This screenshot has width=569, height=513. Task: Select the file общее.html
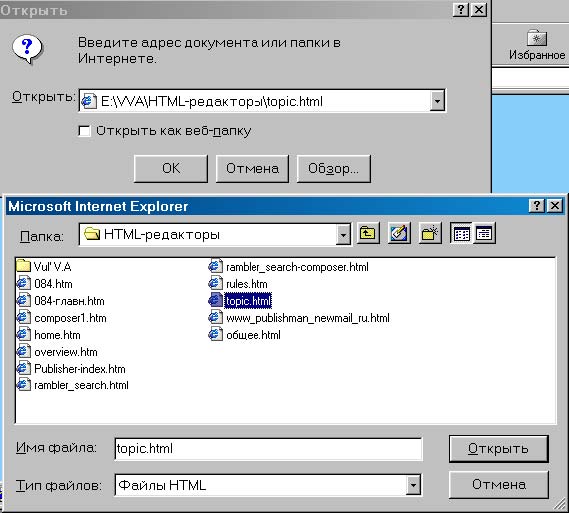pyautogui.click(x=245, y=335)
